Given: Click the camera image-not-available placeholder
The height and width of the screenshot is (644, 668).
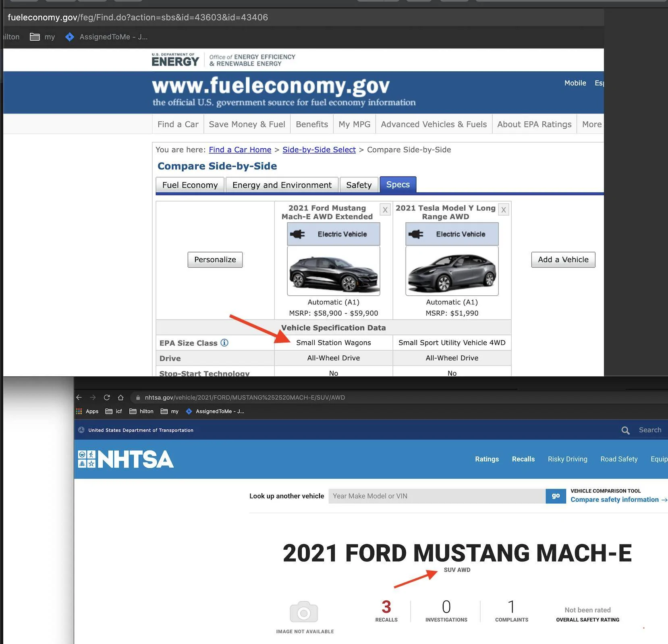Looking at the screenshot, I should pyautogui.click(x=304, y=613).
